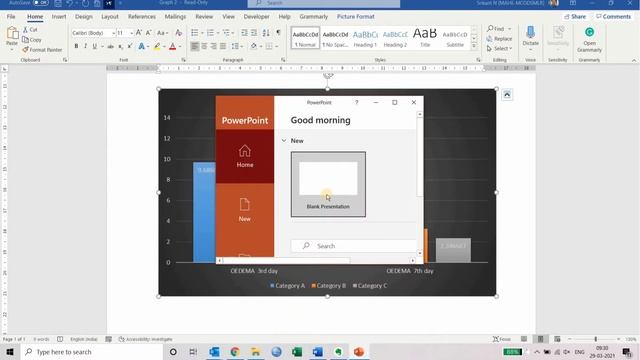The width and height of the screenshot is (640, 360).
Task: Click the Clear Formatting icon
Action: [x=178, y=33]
